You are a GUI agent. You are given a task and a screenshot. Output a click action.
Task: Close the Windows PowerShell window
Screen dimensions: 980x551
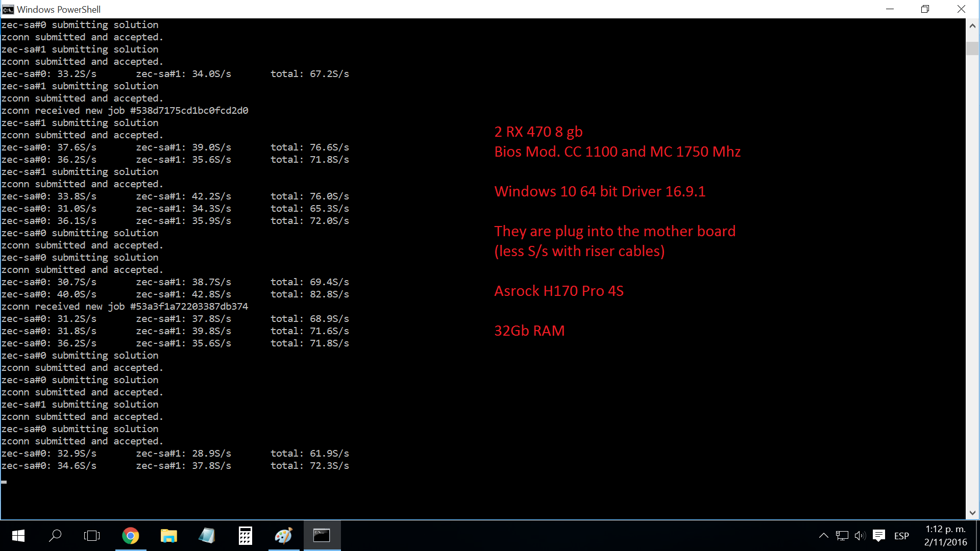pyautogui.click(x=961, y=9)
